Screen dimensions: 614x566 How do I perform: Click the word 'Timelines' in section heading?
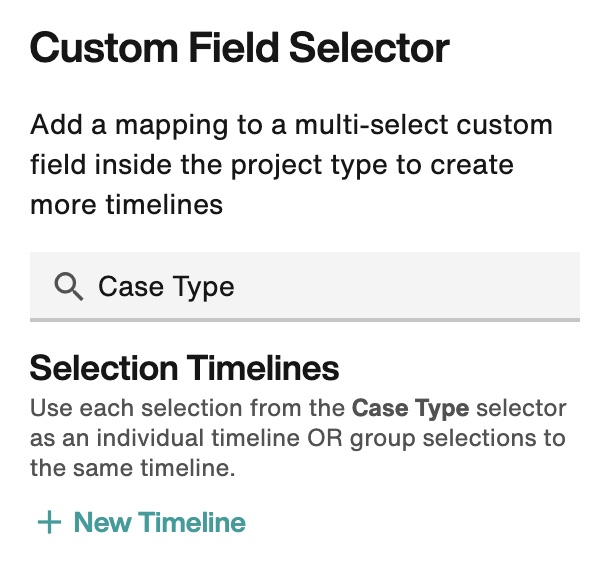(262, 368)
